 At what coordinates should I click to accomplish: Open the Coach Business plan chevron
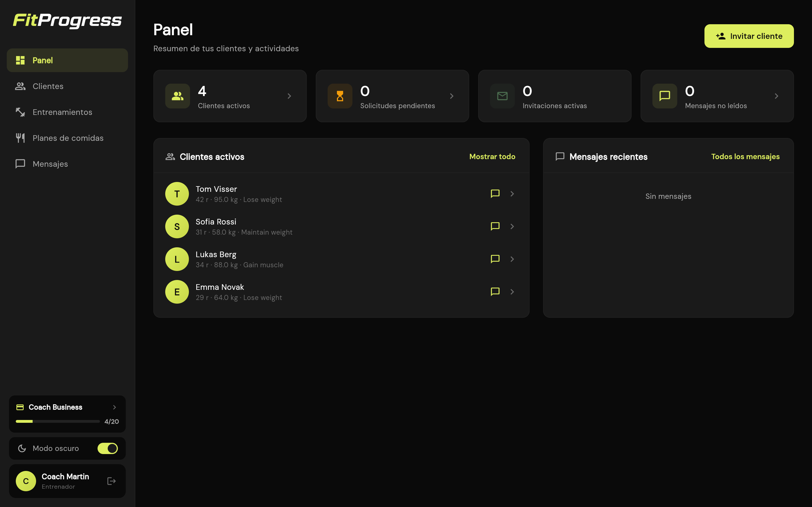pyautogui.click(x=114, y=407)
